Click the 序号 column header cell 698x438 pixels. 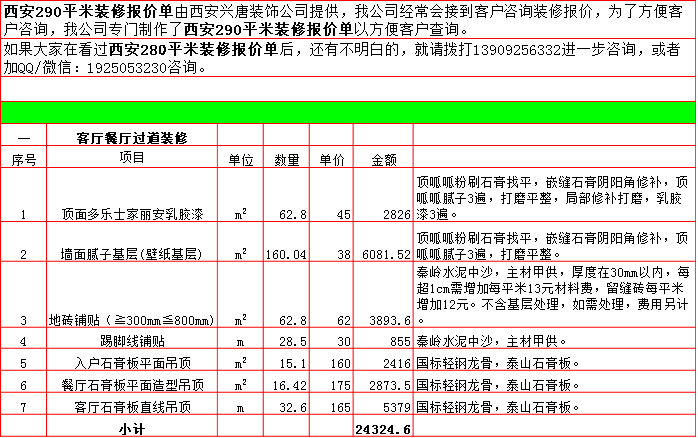click(23, 159)
